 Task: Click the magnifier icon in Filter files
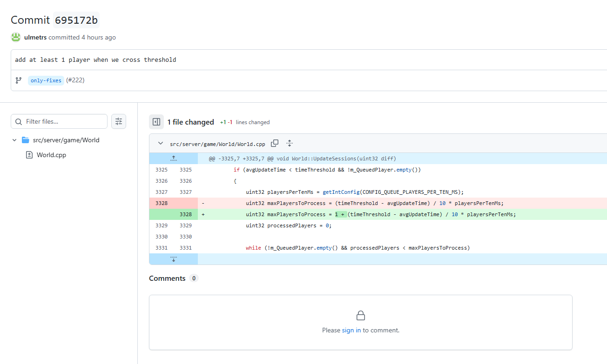(19, 122)
